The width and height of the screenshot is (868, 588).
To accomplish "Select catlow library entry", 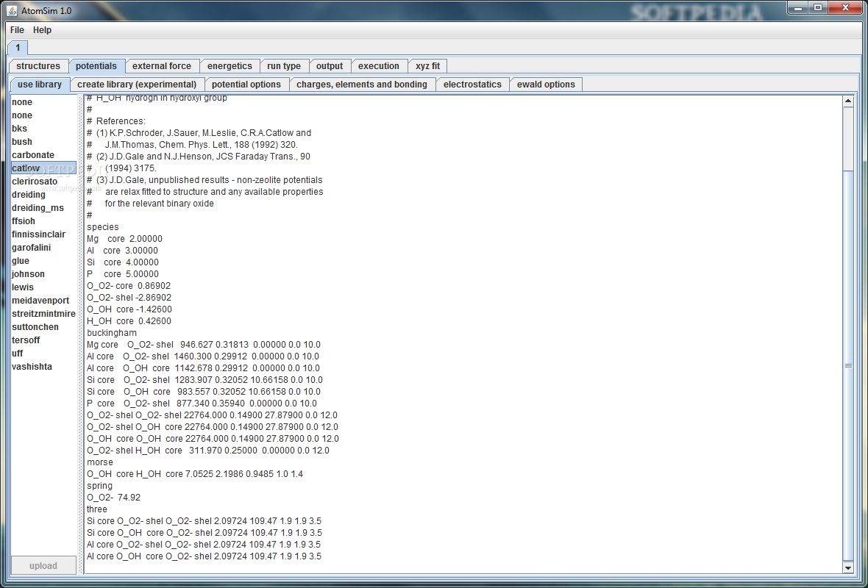I will click(x=43, y=168).
